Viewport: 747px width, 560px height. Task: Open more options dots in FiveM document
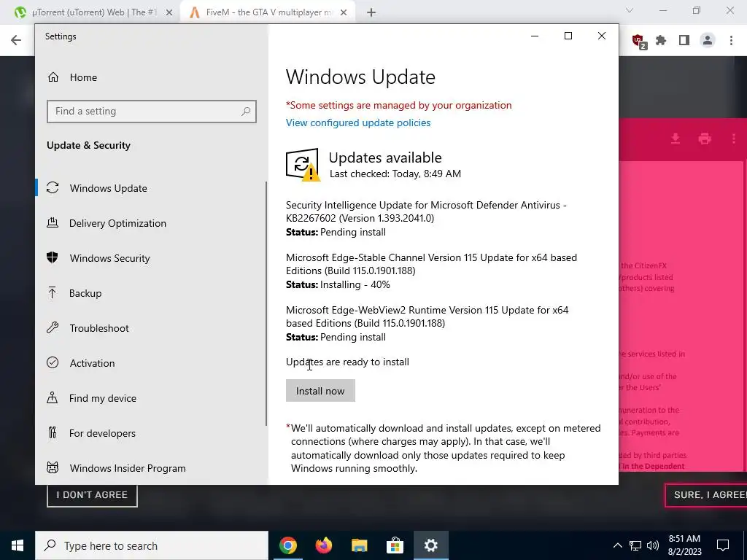point(734,139)
